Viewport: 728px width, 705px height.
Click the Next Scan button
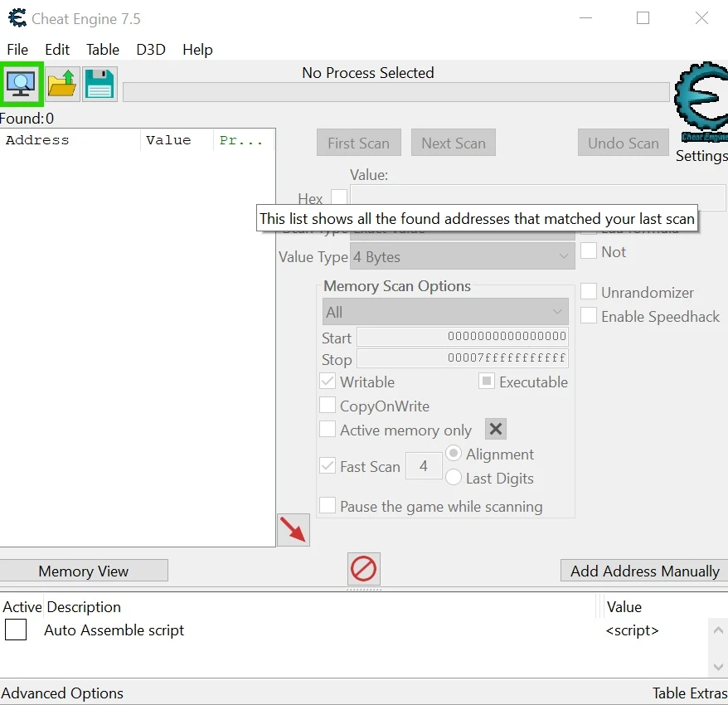(x=454, y=143)
